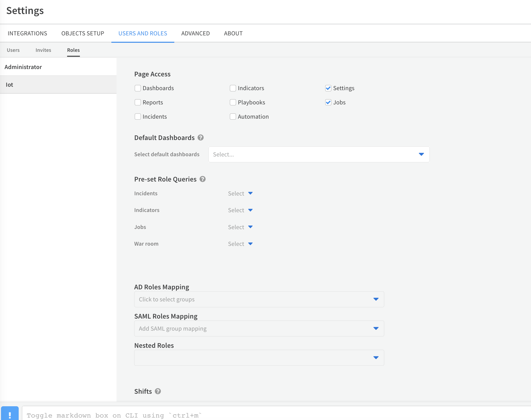This screenshot has height=420, width=531.
Task: Uncheck the Jobs page access checkbox
Action: (x=328, y=102)
